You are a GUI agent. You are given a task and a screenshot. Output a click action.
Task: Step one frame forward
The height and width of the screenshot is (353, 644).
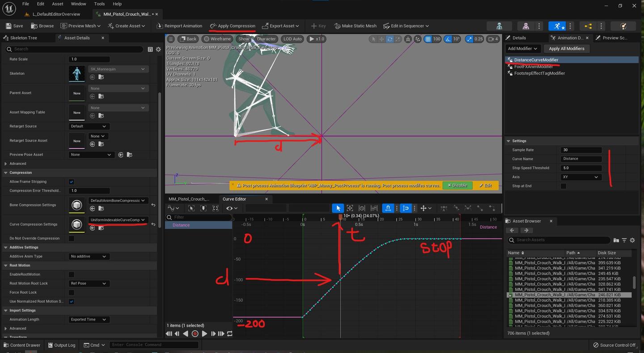coord(213,334)
